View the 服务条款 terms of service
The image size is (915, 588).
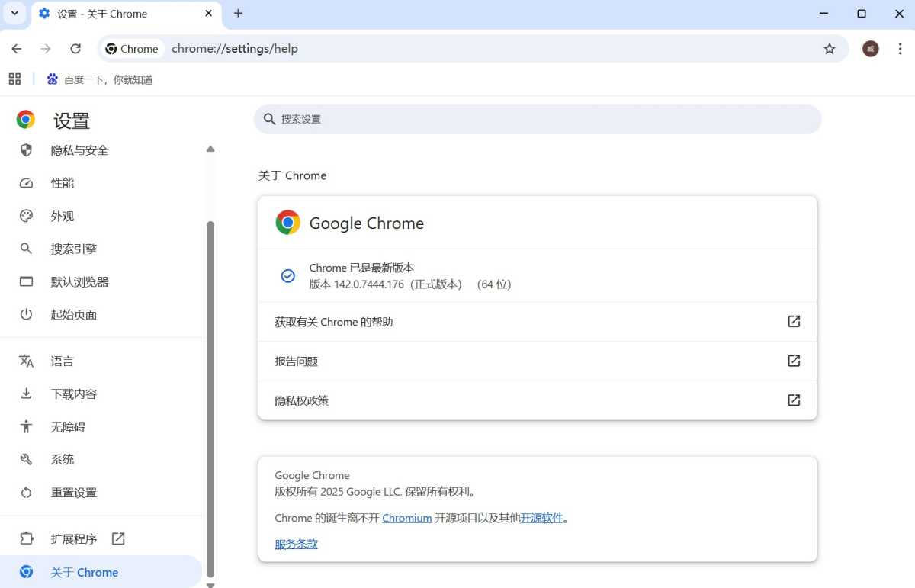tap(296, 544)
